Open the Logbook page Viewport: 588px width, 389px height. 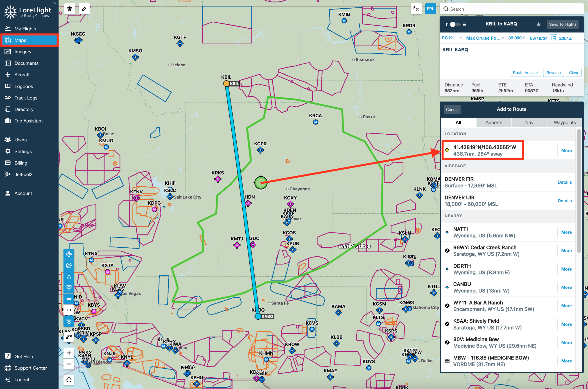tap(29, 86)
